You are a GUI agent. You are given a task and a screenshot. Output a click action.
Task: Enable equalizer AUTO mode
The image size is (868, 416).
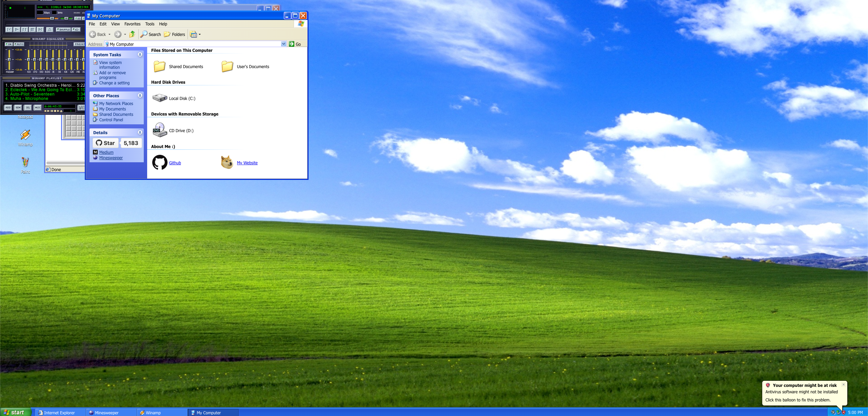point(19,44)
